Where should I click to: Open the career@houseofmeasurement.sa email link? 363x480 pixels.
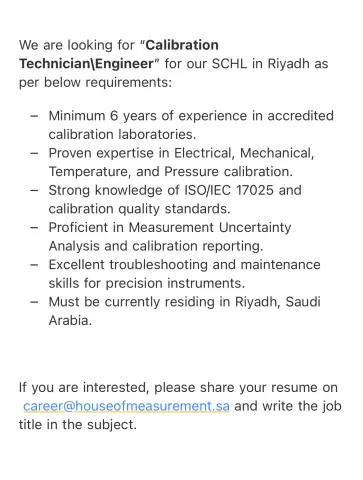pyautogui.click(x=126, y=406)
